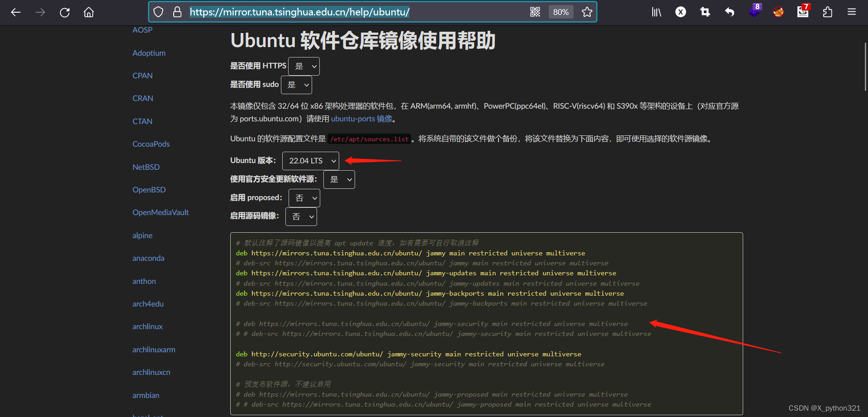Open the browser hamburger menu
This screenshot has width=868, height=417.
click(x=851, y=12)
